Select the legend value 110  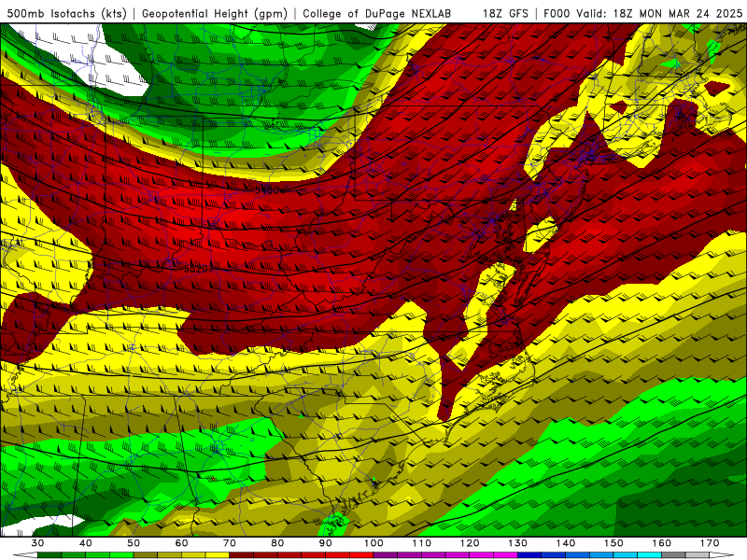[422, 543]
